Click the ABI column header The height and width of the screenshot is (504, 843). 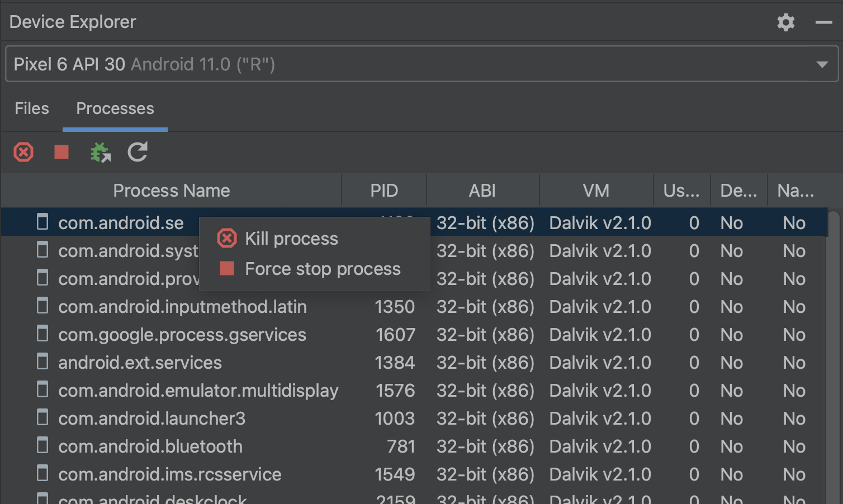482,191
